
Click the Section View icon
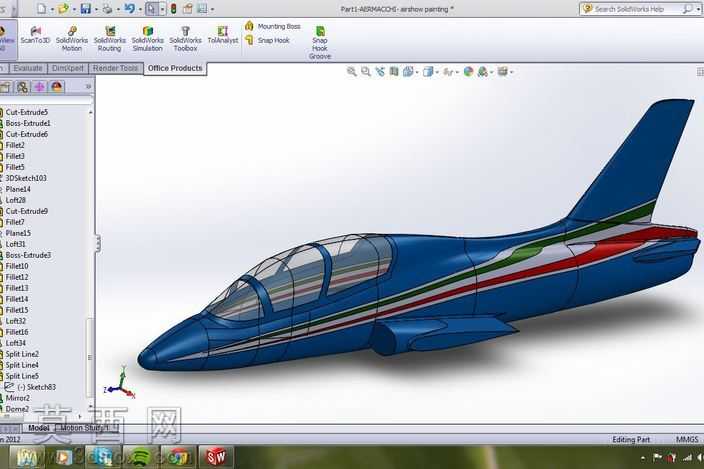(x=394, y=72)
